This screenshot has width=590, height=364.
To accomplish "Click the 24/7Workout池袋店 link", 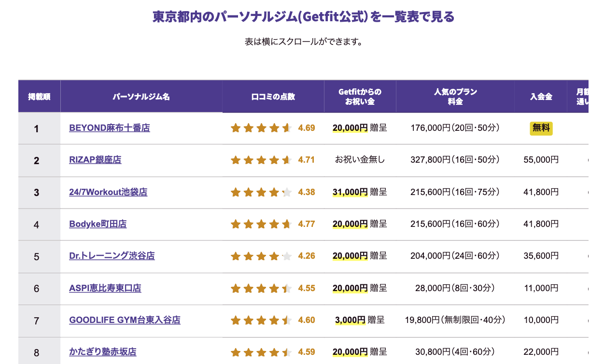I will (x=108, y=192).
